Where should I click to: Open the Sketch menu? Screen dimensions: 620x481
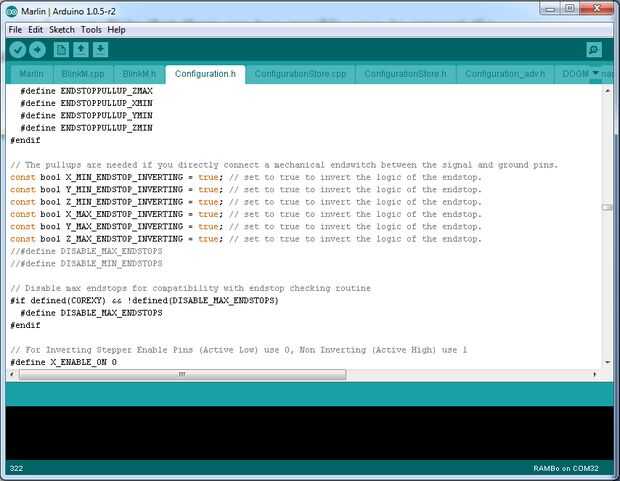point(62,30)
